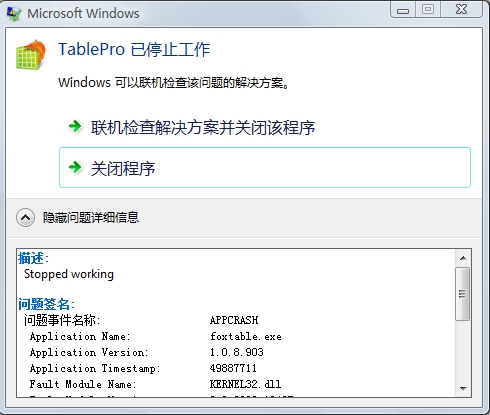Click the APPCRASH event name value

tap(234, 320)
